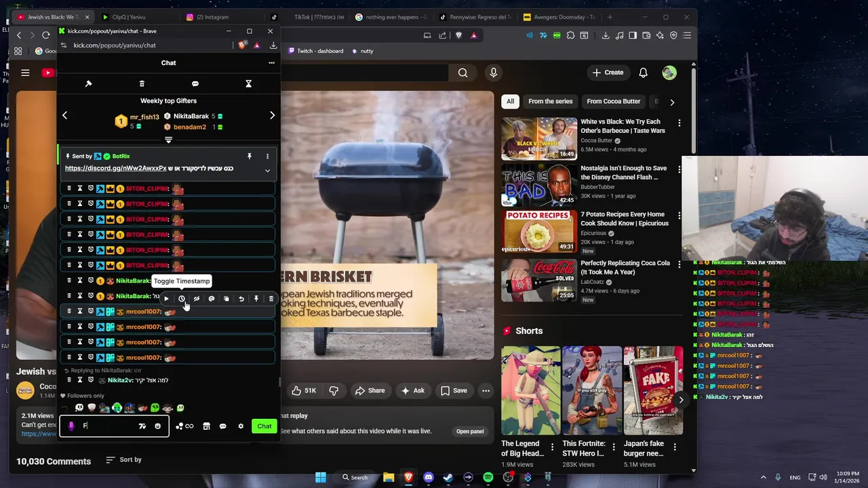
Task: Collapse the Weekly top Gifters panel
Action: tap(168, 140)
